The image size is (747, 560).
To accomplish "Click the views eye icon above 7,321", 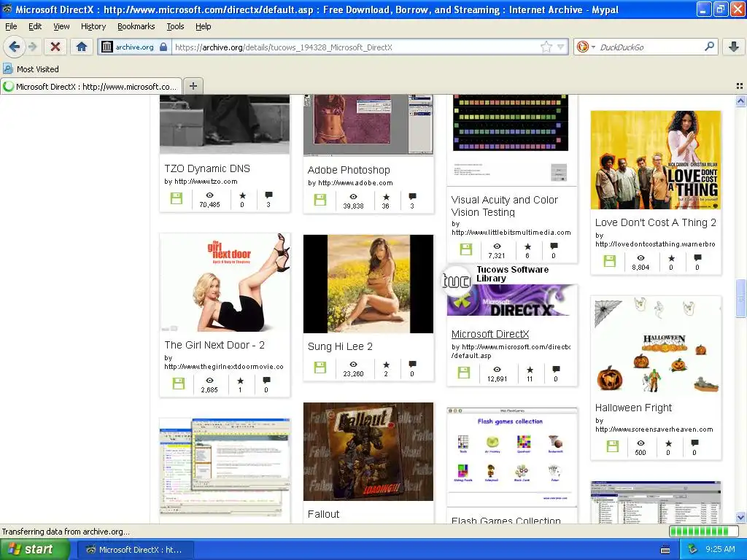I will pyautogui.click(x=497, y=246).
